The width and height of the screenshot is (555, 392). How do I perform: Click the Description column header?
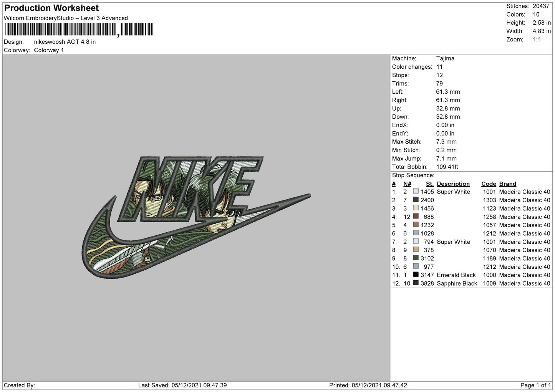[453, 184]
